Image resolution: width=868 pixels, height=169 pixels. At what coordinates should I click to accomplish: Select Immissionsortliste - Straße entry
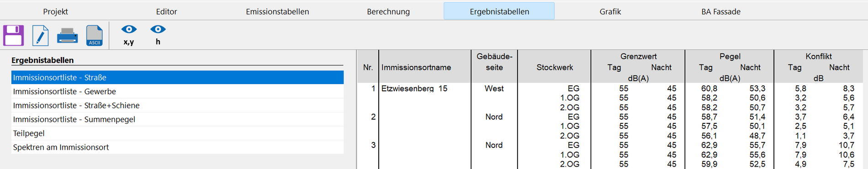(x=177, y=78)
